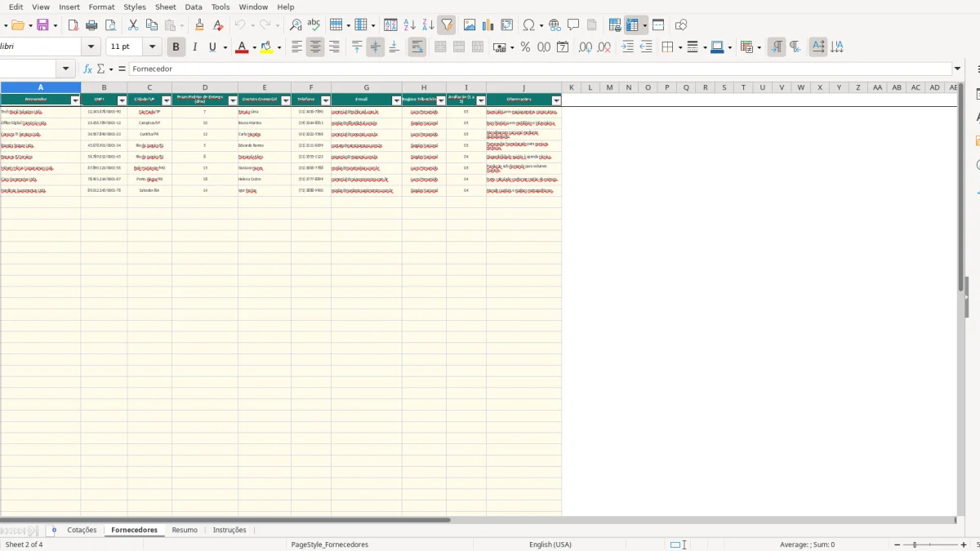
Task: Switch to the Instruções sheet tab
Action: tap(229, 530)
